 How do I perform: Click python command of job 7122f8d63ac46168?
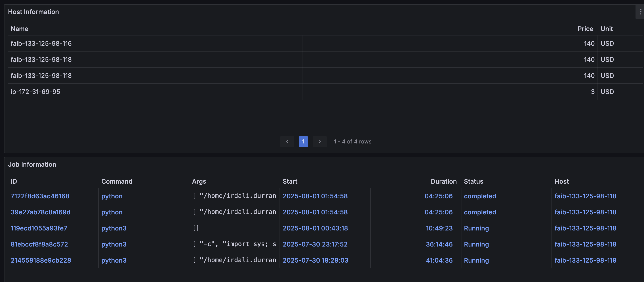[112, 196]
